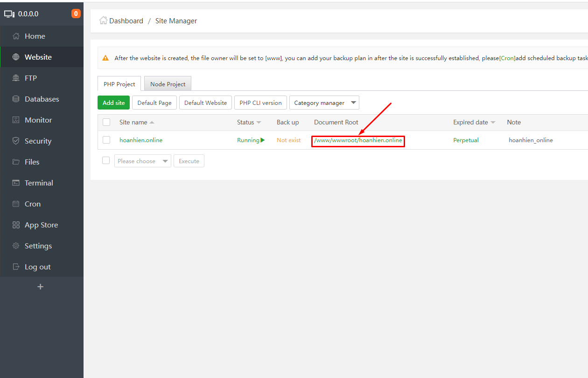
Task: Click the green Add site button
Action: click(113, 103)
